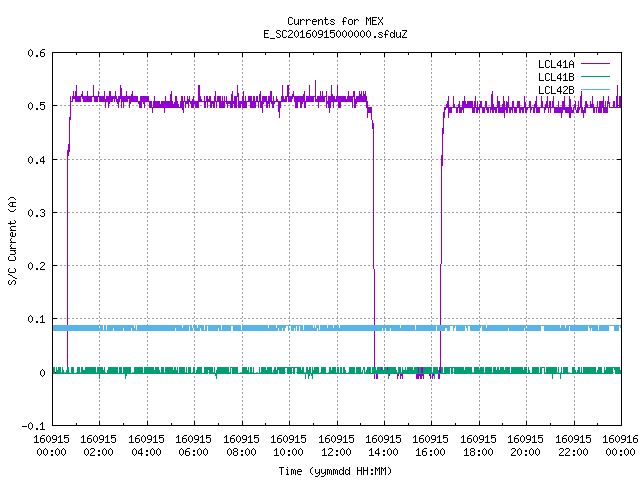This screenshot has height=480, width=640.
Task: Click the 160916 00:00 x-axis tick label
Action: click(620, 446)
